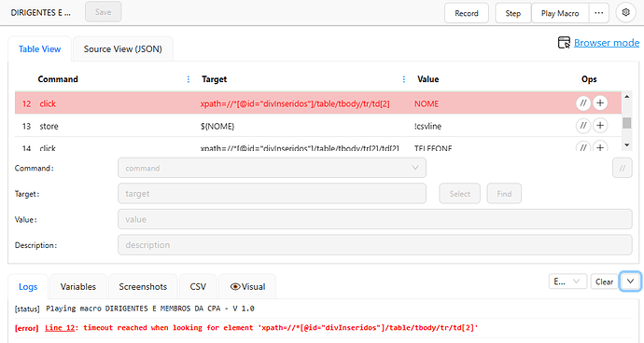
Task: Open settings gear icon
Action: [x=625, y=13]
